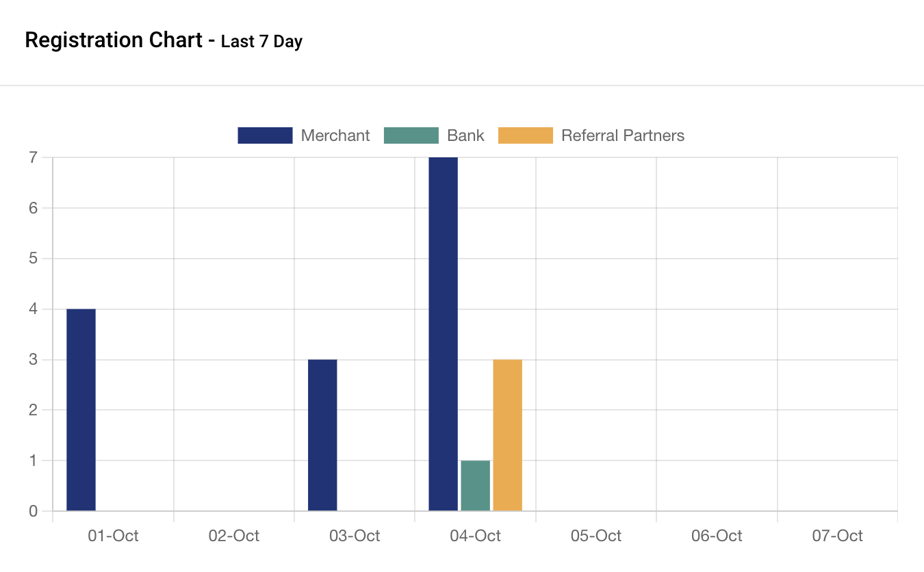Select the 04-Oct date label

click(475, 536)
